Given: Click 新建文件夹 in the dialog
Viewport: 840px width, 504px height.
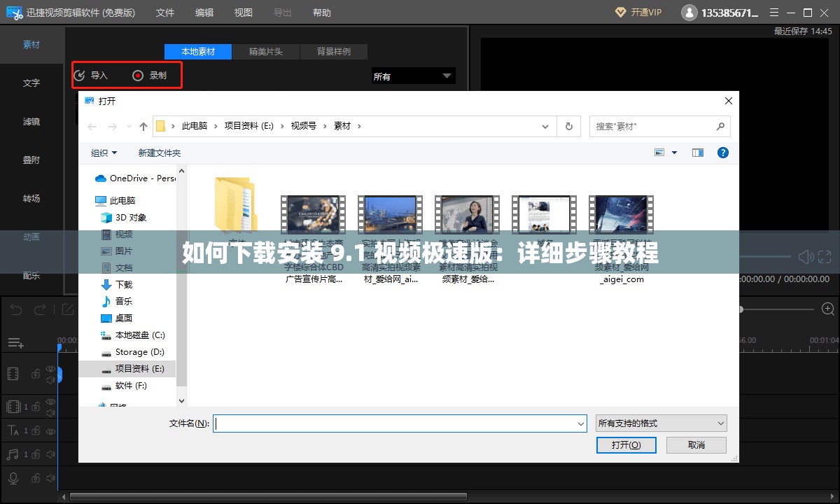Looking at the screenshot, I should (160, 153).
